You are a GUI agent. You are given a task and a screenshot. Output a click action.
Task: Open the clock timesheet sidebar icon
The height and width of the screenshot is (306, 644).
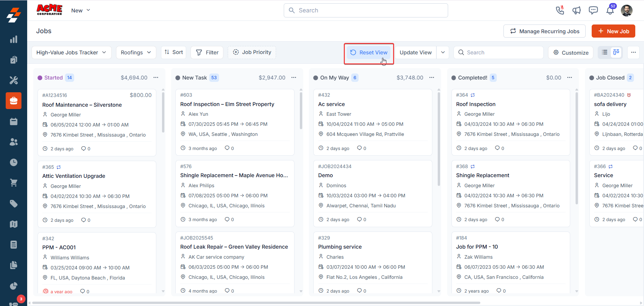[13, 162]
